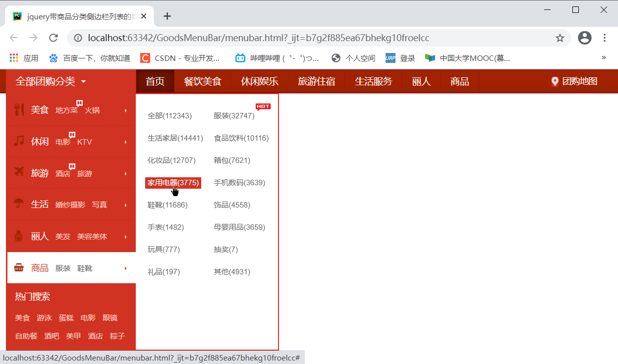Click the 地方菜 link in 美食 row
Viewport: 618px width, 364px height.
[x=66, y=110]
